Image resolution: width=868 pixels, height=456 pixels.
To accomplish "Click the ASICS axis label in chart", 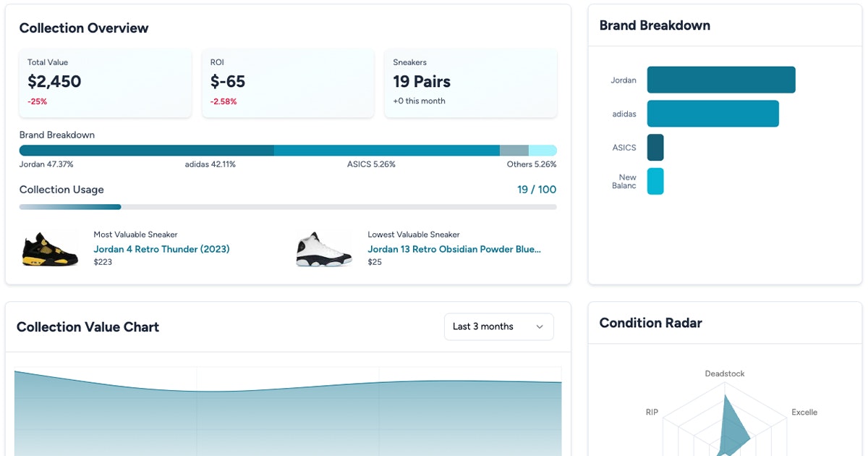I will pos(624,148).
